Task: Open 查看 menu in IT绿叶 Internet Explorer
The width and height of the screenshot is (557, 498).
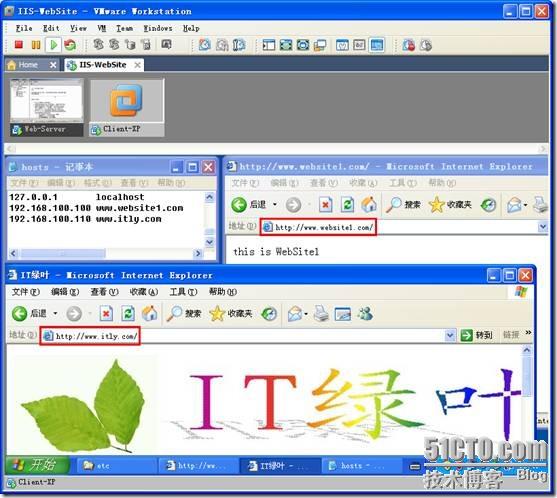Action: coord(104,292)
